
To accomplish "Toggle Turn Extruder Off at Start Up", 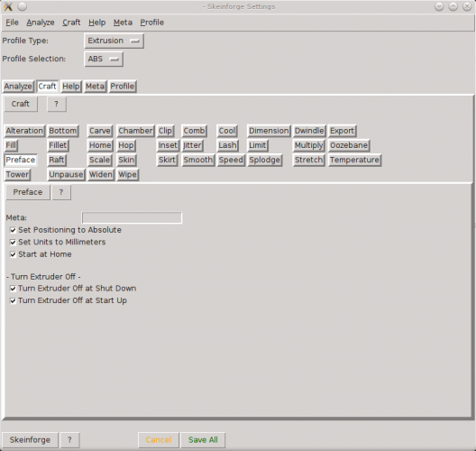I will point(13,300).
